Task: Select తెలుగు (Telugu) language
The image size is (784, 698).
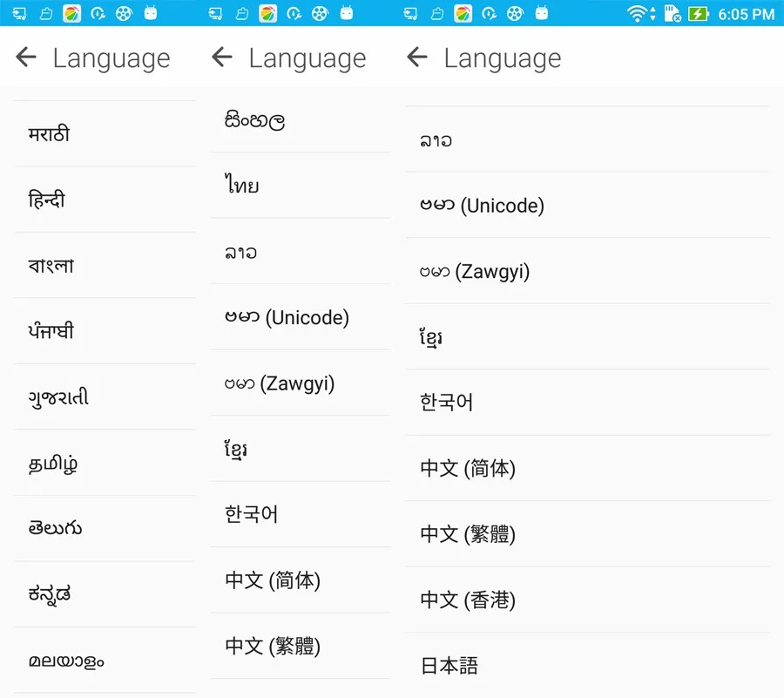Action: [105, 528]
